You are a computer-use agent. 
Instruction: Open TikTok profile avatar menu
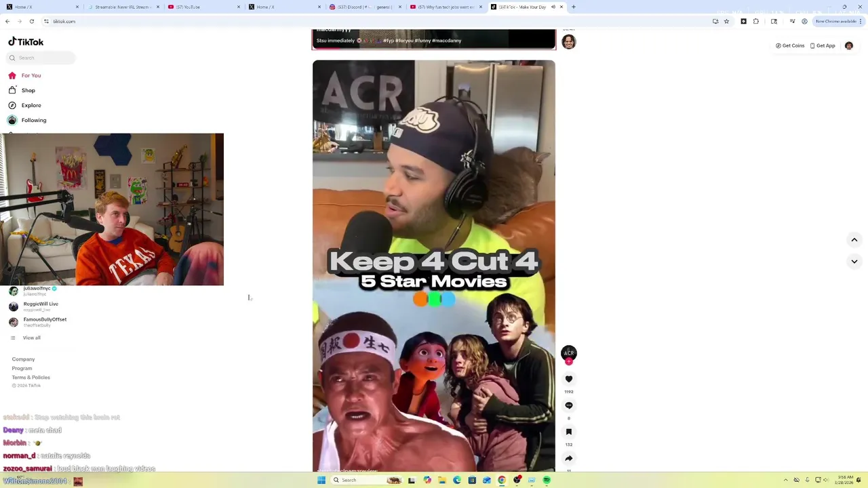(849, 45)
